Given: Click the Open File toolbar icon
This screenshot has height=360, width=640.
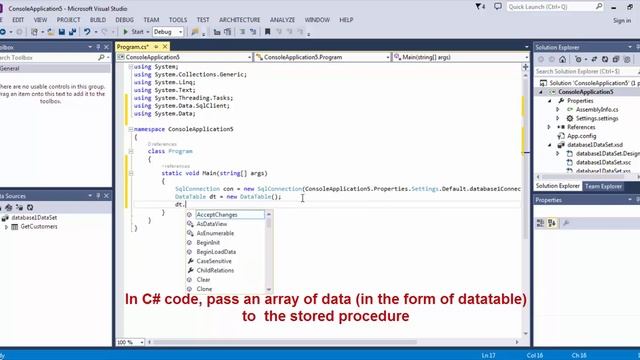Looking at the screenshot, I should click(51, 31).
